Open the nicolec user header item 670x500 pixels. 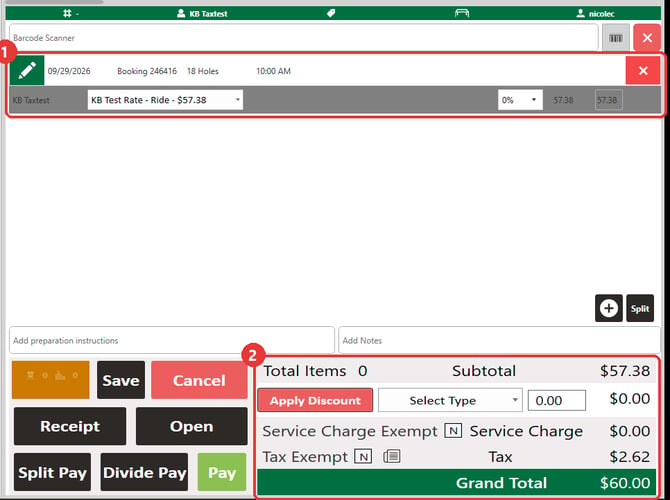pos(595,14)
